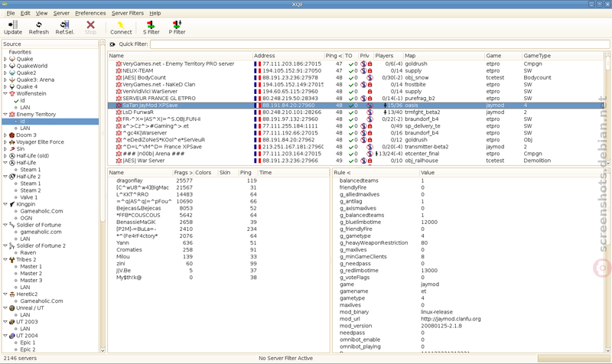The width and height of the screenshot is (612, 364).
Task: Click the source tree vertical scrollbar
Action: [x=103, y=195]
